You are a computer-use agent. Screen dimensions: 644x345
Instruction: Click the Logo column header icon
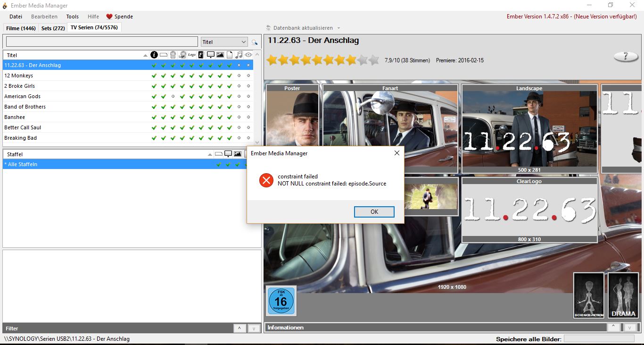pyautogui.click(x=192, y=55)
